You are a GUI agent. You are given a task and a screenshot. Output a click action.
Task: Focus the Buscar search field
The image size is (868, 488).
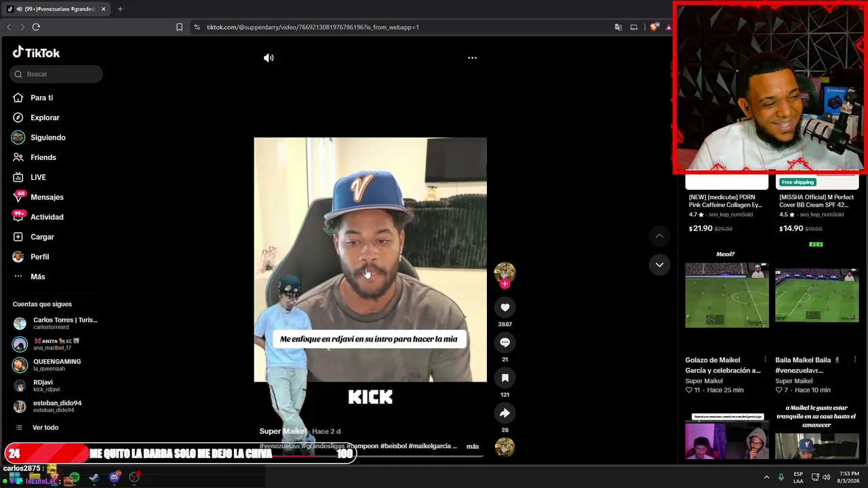point(56,74)
